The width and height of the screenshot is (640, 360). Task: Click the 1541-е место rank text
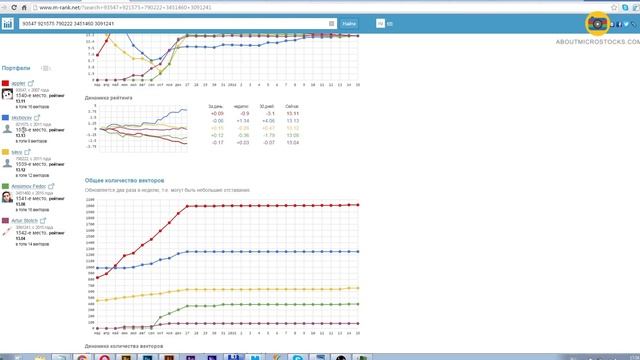pyautogui.click(x=31, y=199)
